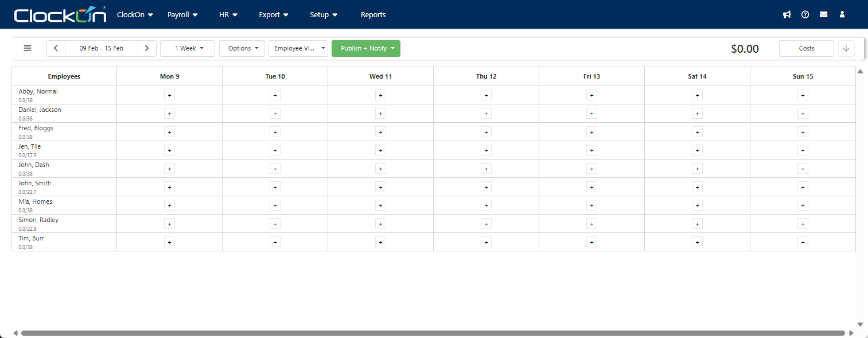The image size is (868, 338).
Task: Click the vertical scrollbar up arrow
Action: tap(860, 71)
